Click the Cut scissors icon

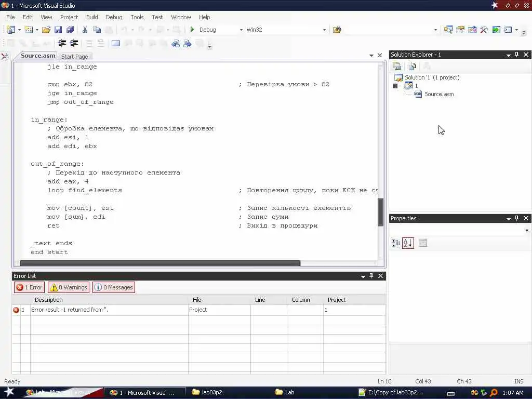coord(85,30)
